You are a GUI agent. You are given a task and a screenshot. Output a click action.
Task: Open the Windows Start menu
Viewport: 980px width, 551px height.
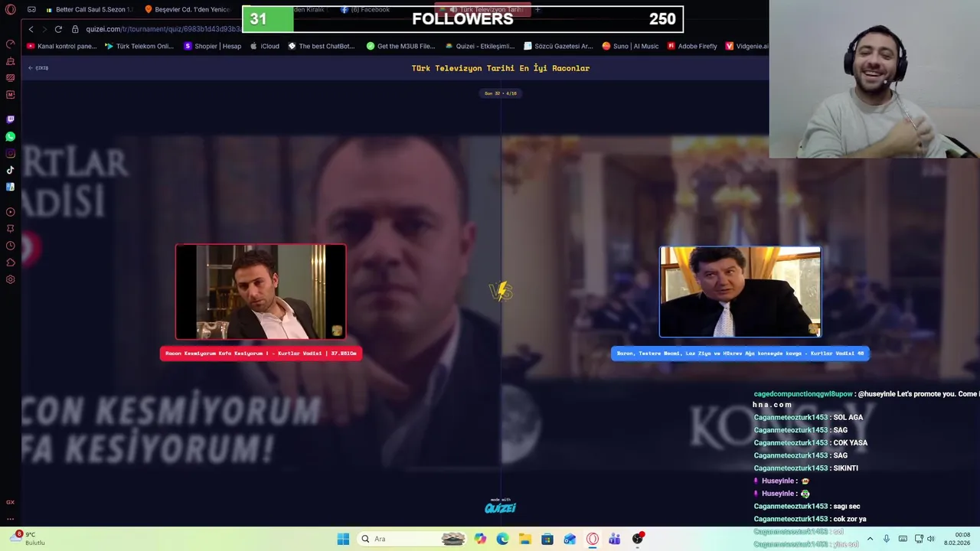tap(343, 539)
